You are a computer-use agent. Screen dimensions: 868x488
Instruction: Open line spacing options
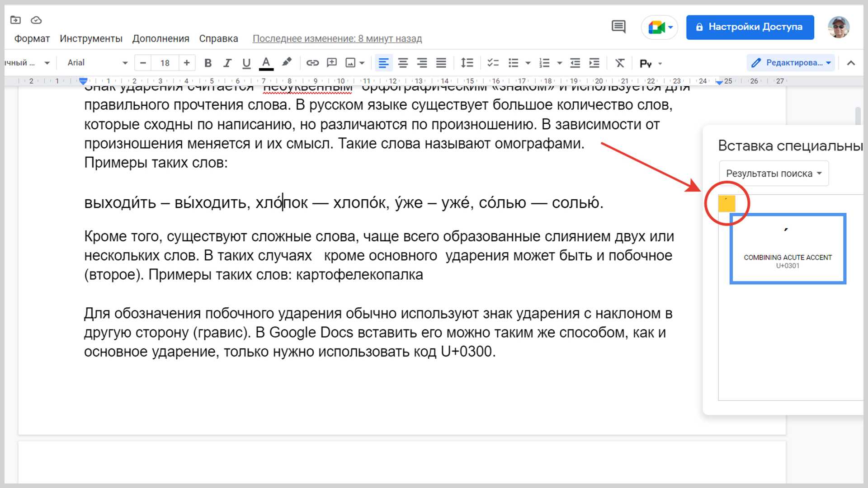(x=467, y=63)
